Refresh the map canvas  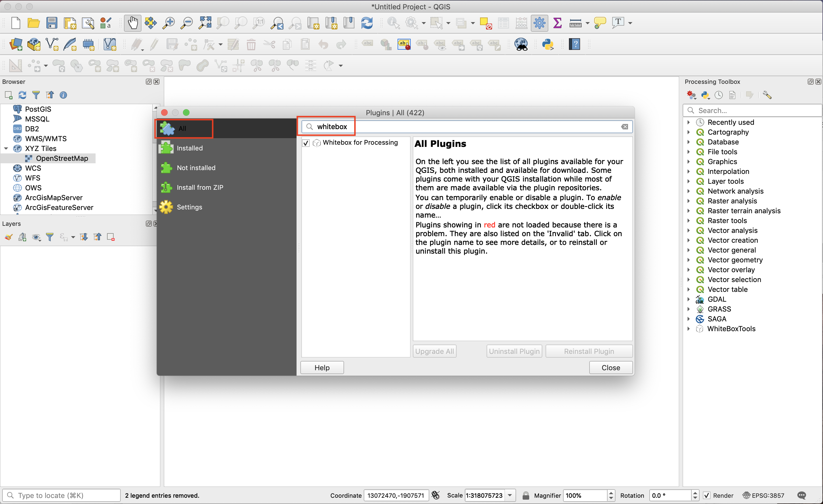367,23
